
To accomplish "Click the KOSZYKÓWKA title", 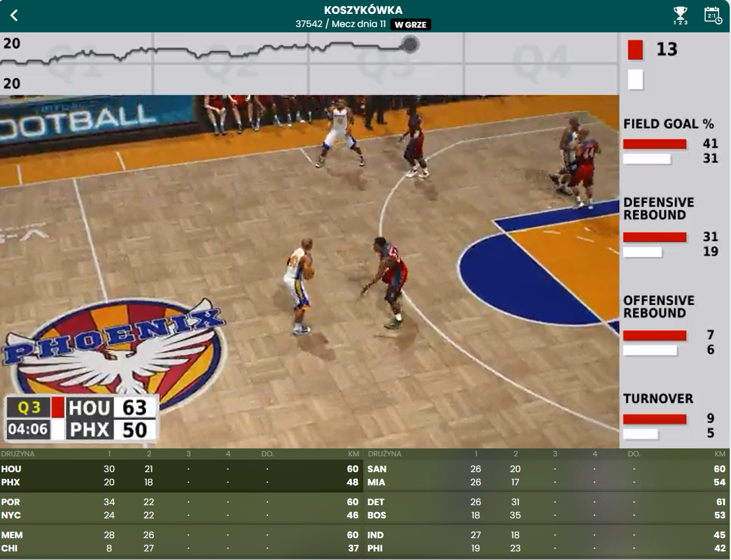I will [x=363, y=10].
